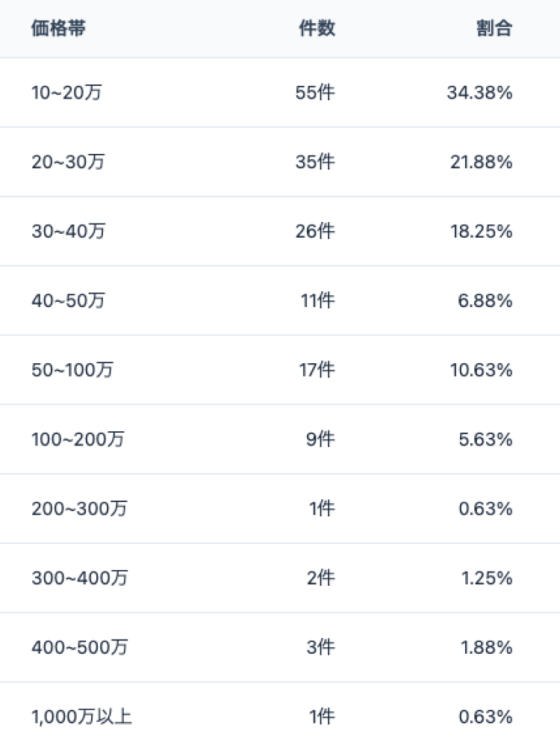Click the 26件 count value

tap(315, 232)
